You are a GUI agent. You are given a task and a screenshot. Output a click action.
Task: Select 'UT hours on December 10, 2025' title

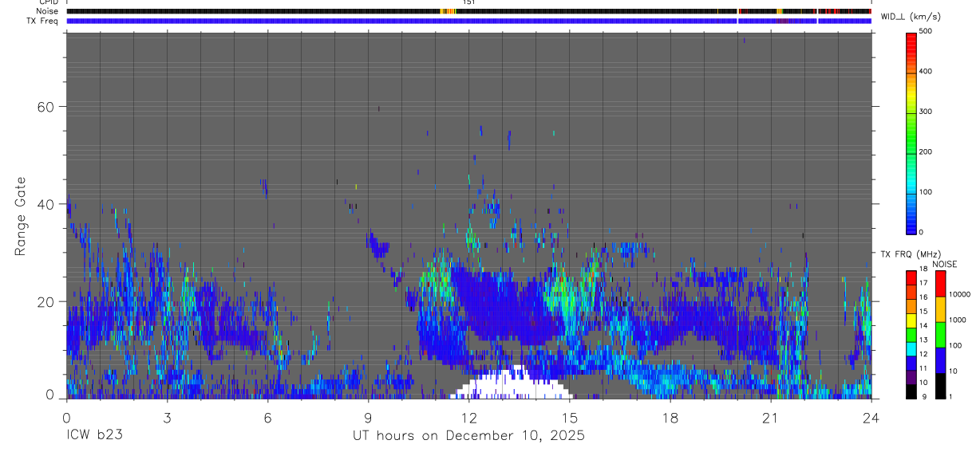pyautogui.click(x=469, y=436)
